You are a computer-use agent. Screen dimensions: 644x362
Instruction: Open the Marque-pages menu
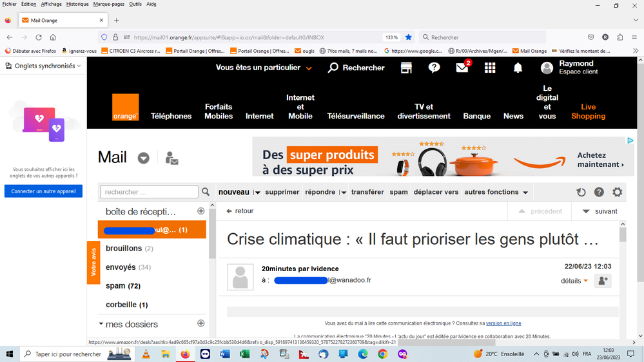point(109,4)
